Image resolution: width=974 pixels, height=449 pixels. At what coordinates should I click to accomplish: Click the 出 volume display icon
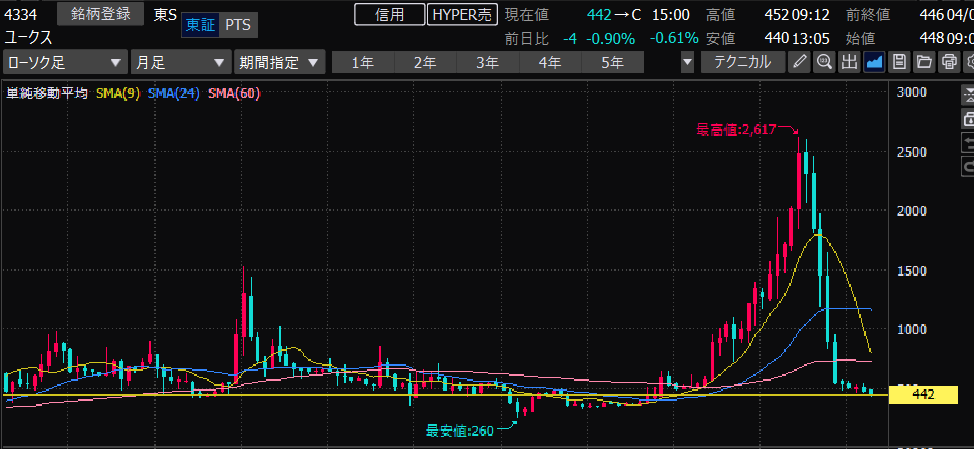849,62
